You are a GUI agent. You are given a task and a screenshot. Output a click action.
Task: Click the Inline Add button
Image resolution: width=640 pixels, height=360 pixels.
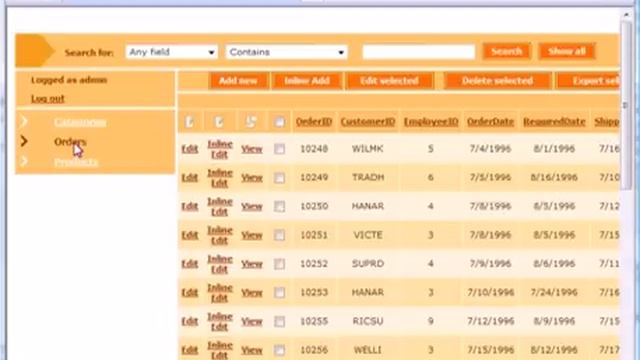307,81
